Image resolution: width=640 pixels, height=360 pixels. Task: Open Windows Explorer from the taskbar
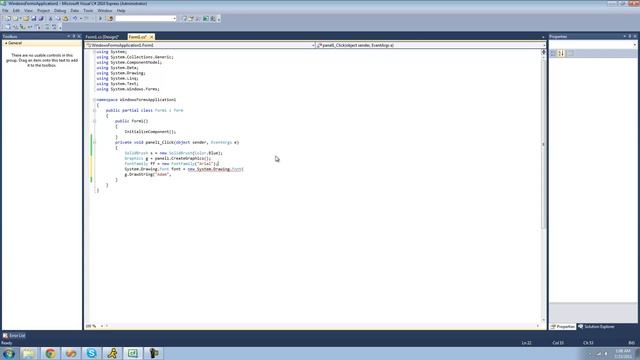pyautogui.click(x=29, y=353)
